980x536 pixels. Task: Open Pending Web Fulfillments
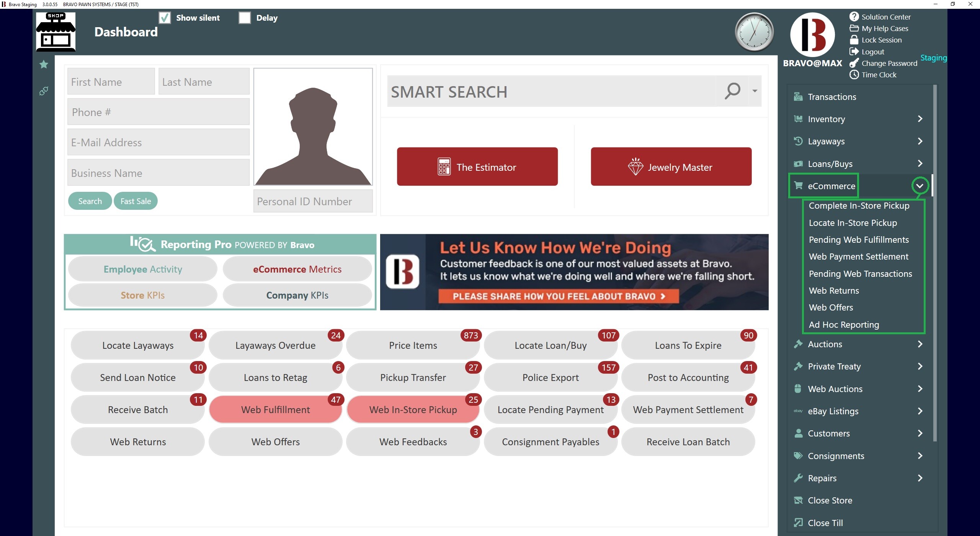(x=859, y=240)
